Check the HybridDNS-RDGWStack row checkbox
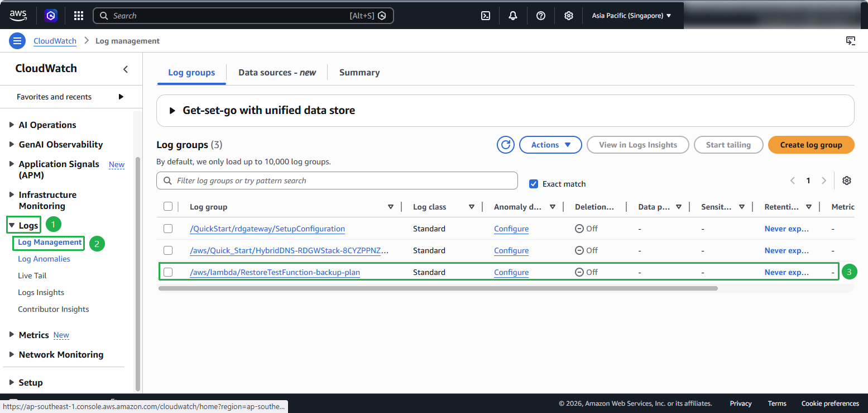 168,250
